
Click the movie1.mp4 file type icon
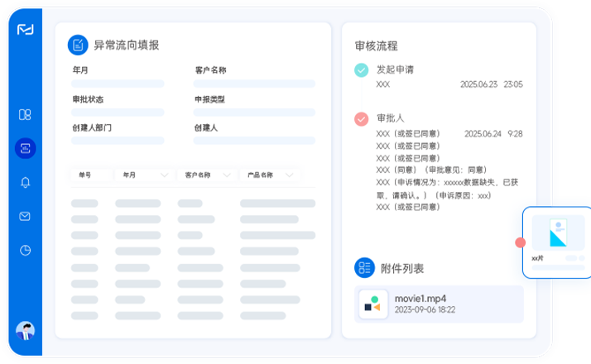[374, 304]
